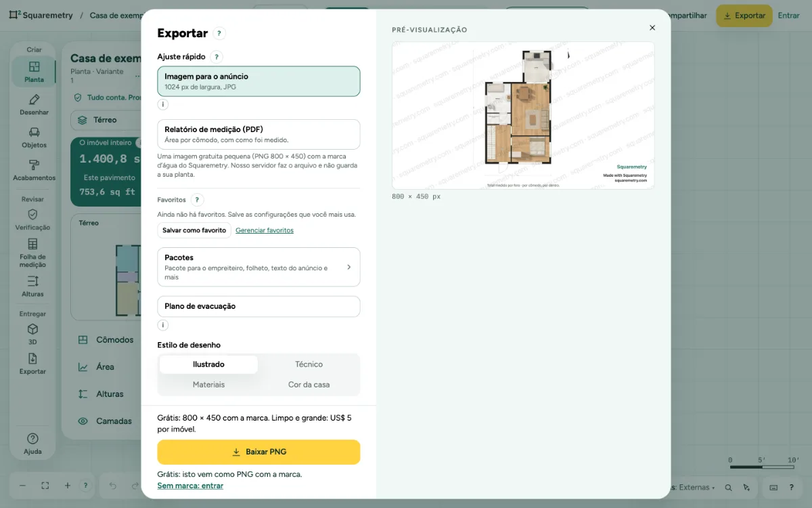Viewport: 812px width, 508px height.
Task: Open Acabamentos paint roller tool
Action: [x=34, y=170]
